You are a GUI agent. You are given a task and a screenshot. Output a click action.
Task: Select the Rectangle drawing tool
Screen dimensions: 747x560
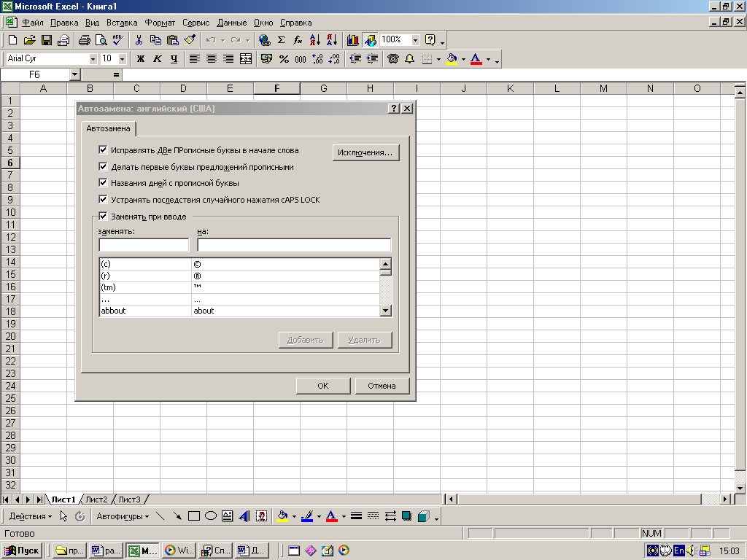click(194, 516)
